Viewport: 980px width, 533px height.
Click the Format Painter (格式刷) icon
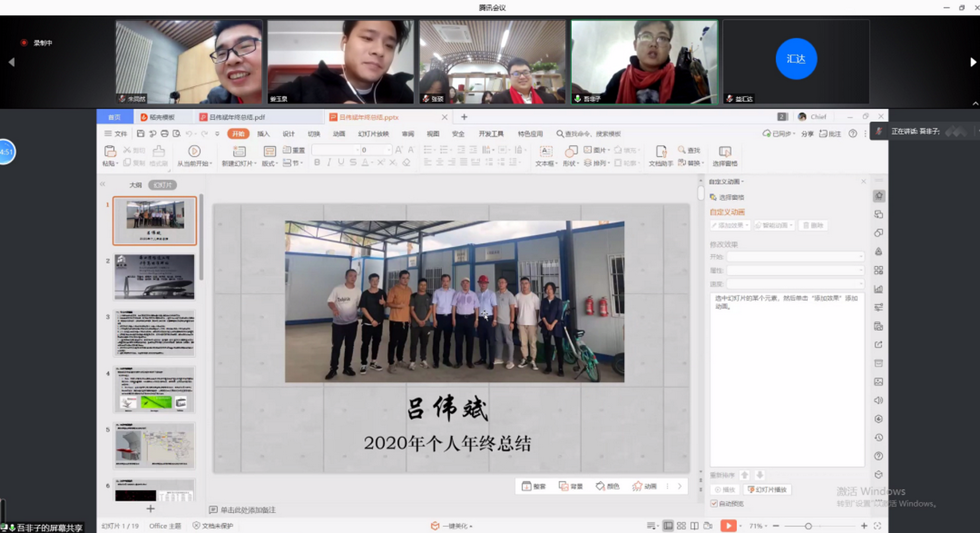coord(159,151)
